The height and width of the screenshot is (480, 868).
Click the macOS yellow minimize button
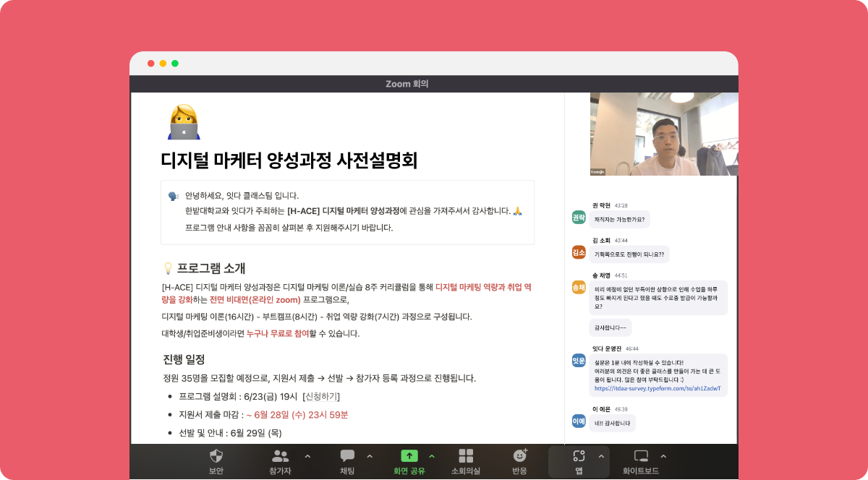coord(163,64)
